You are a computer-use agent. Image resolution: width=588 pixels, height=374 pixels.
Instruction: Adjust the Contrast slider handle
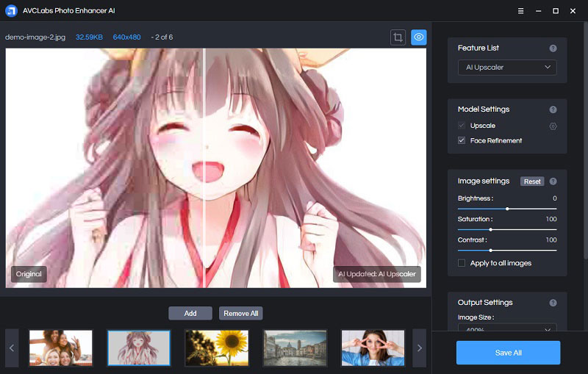490,251
